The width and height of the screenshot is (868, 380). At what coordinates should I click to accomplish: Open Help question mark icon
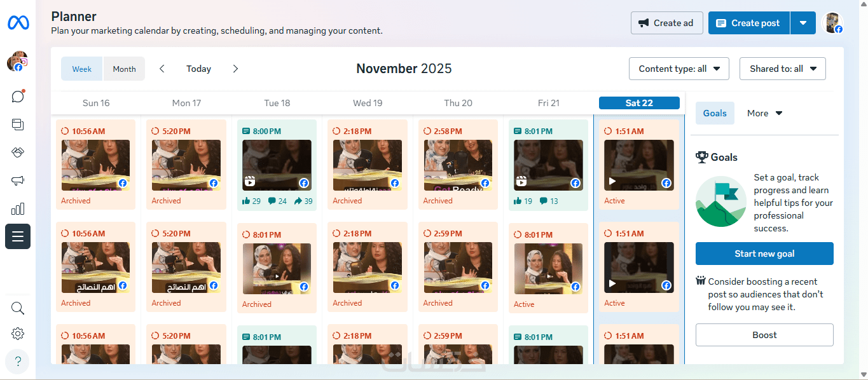[x=18, y=362]
